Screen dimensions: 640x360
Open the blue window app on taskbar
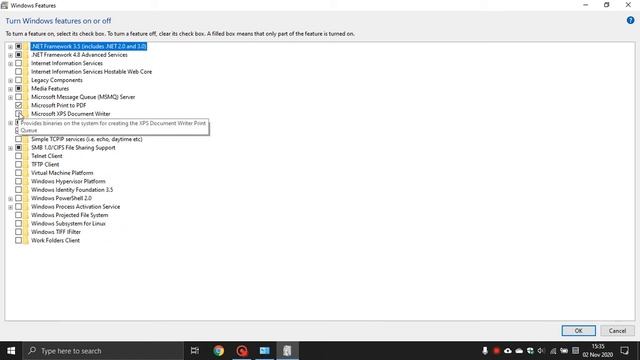pyautogui.click(x=264, y=351)
